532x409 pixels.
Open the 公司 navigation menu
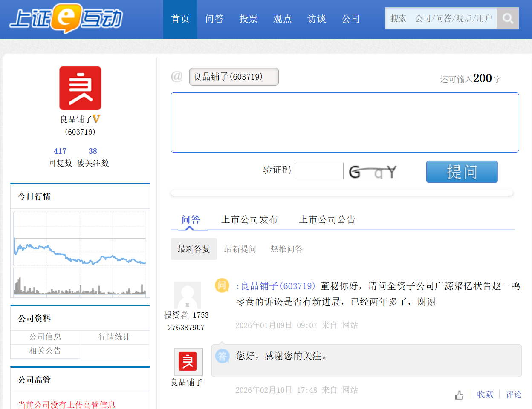pyautogui.click(x=351, y=19)
